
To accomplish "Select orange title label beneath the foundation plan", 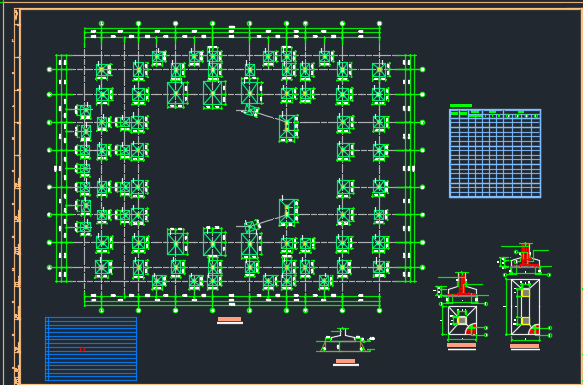I will click(x=229, y=319).
